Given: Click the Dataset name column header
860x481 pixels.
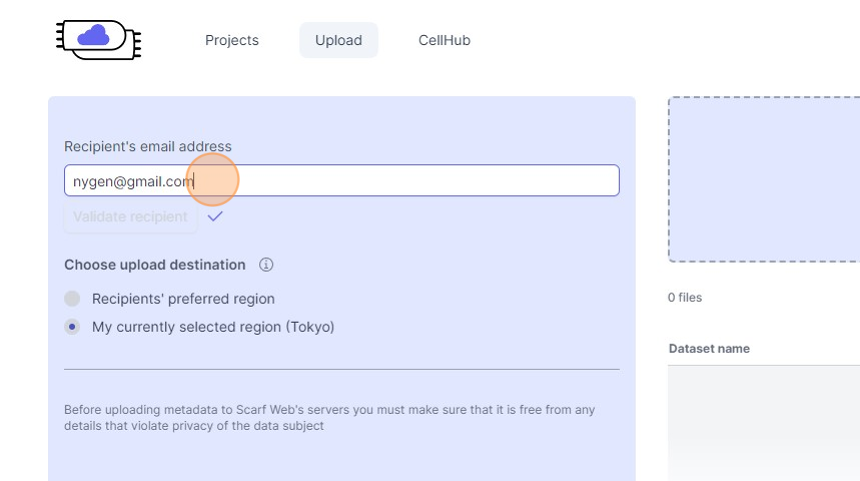Looking at the screenshot, I should [709, 349].
